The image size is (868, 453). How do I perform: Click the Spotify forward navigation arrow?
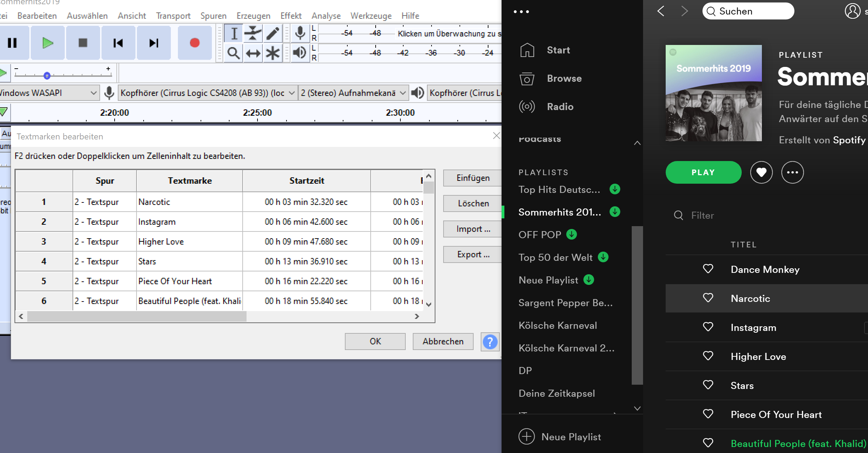pos(684,11)
